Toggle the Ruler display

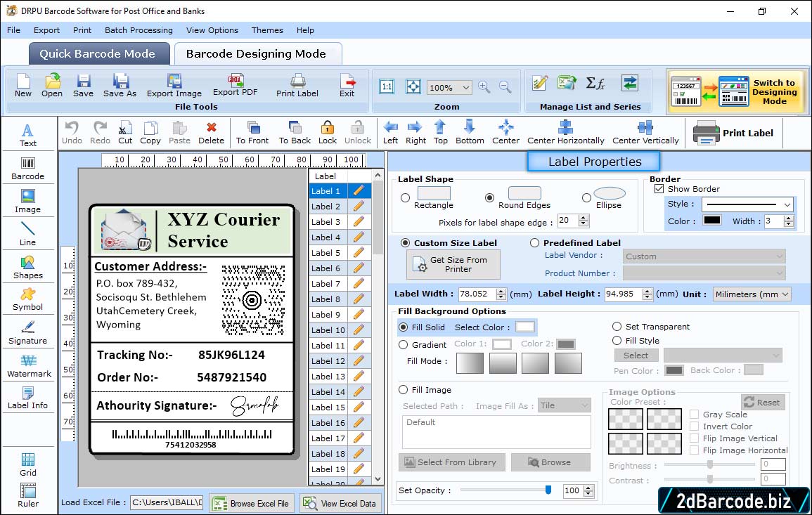28,495
